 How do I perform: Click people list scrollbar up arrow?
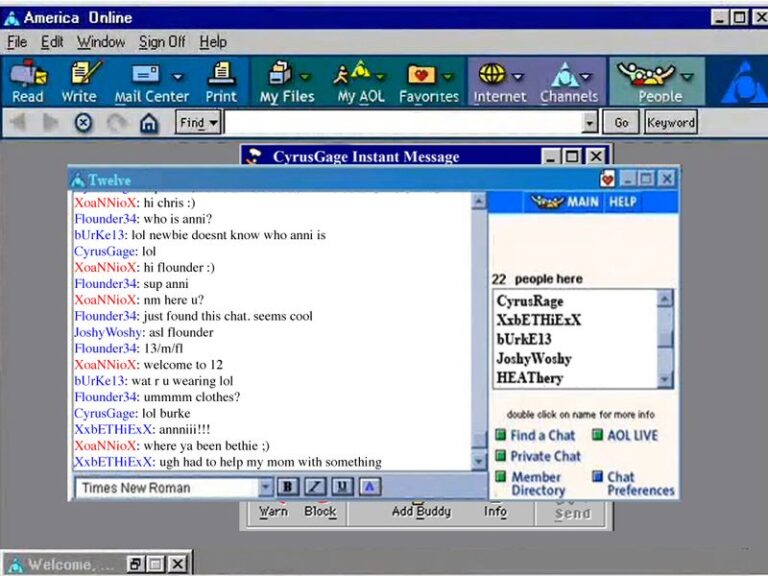[665, 298]
